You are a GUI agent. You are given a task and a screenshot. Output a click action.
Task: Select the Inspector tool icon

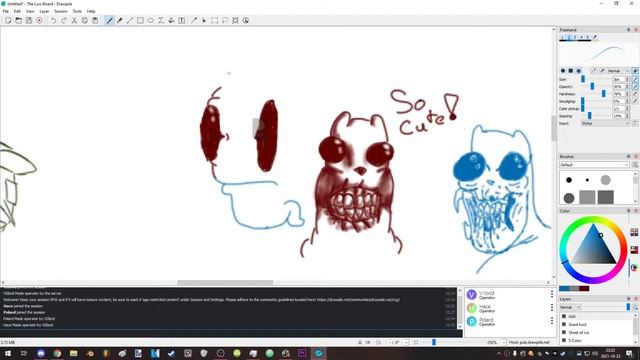click(x=246, y=20)
